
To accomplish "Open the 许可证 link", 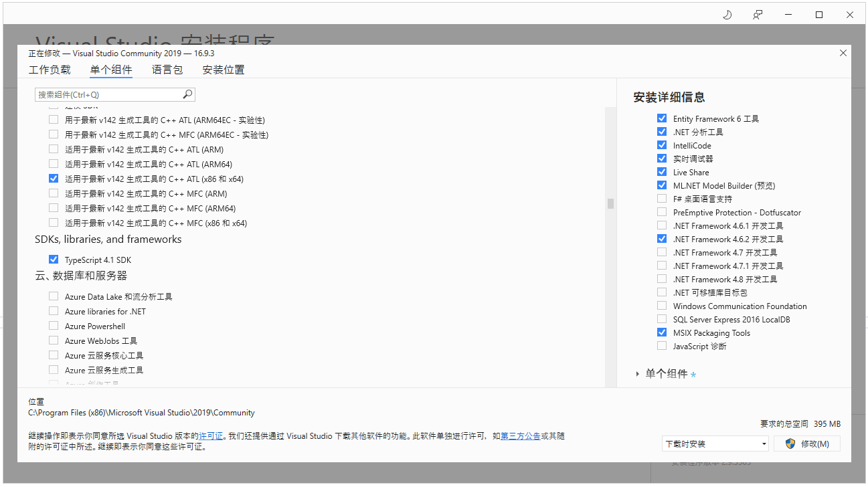I will pyautogui.click(x=211, y=436).
